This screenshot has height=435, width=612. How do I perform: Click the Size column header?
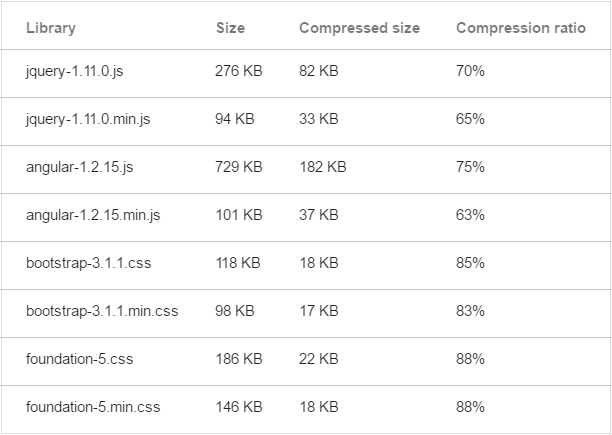click(230, 28)
